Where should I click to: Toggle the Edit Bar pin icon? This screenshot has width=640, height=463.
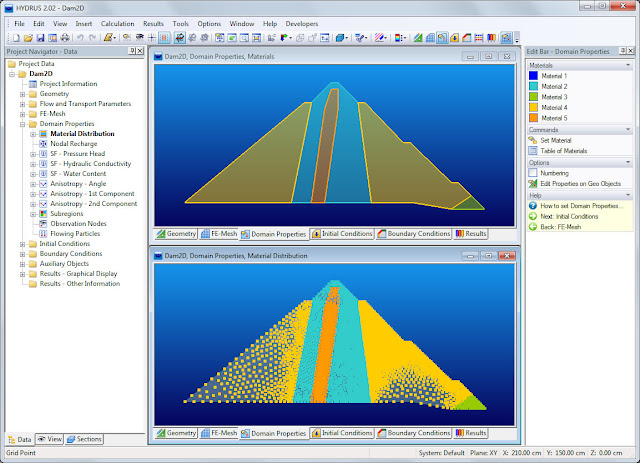click(623, 51)
